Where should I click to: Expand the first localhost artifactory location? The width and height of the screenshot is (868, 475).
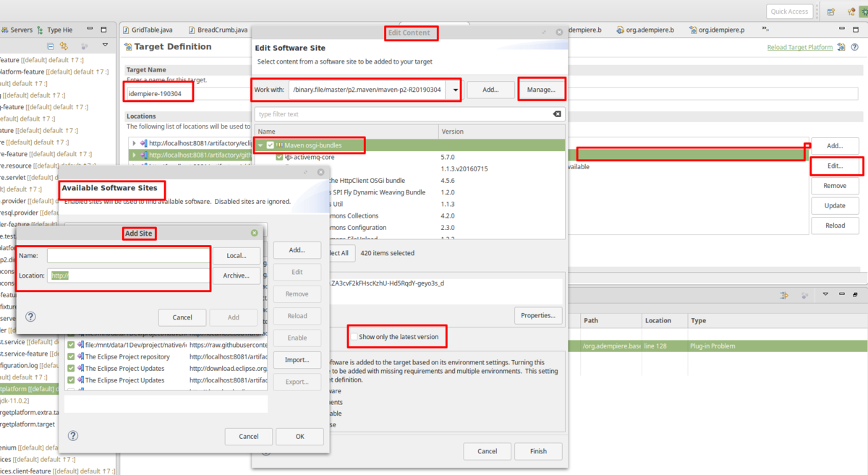(x=133, y=143)
